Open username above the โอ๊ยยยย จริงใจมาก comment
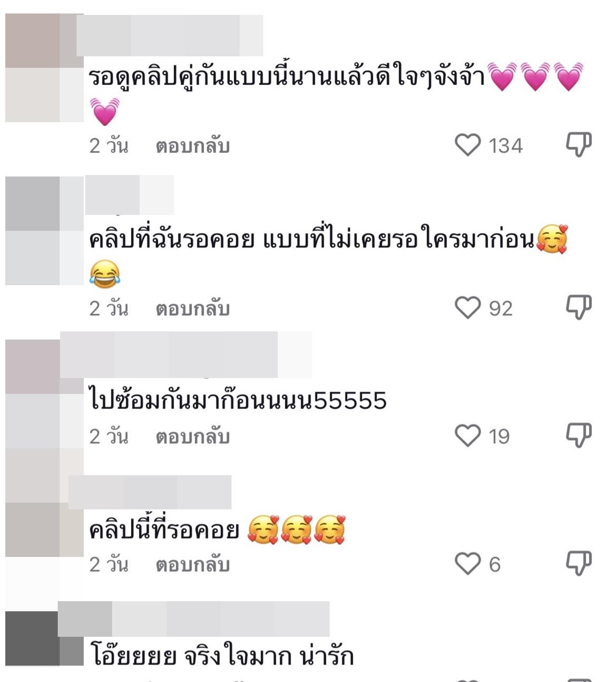Image resolution: width=616 pixels, height=682 pixels. pos(193,619)
